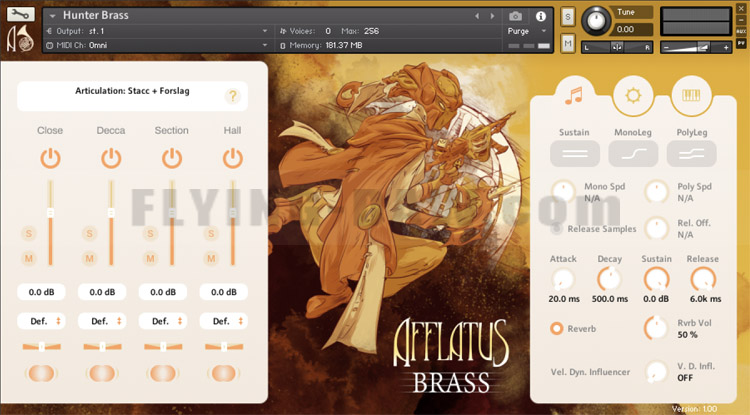Toggle Section mic power button

(172, 158)
